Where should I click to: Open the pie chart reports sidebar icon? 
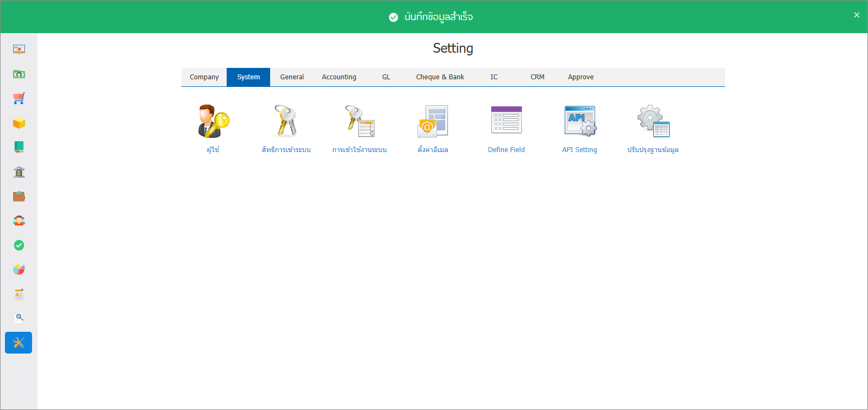[x=19, y=269]
